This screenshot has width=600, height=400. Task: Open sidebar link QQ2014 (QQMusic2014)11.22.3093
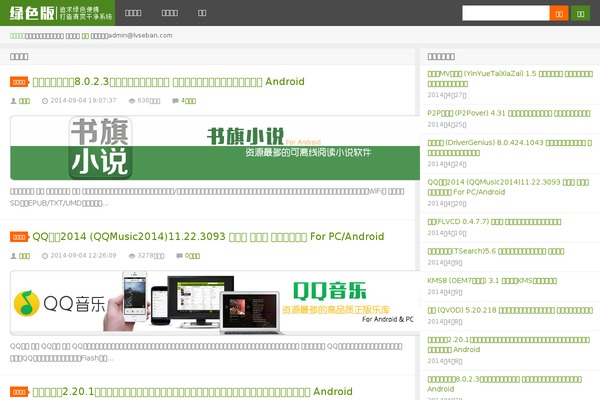[x=508, y=187]
